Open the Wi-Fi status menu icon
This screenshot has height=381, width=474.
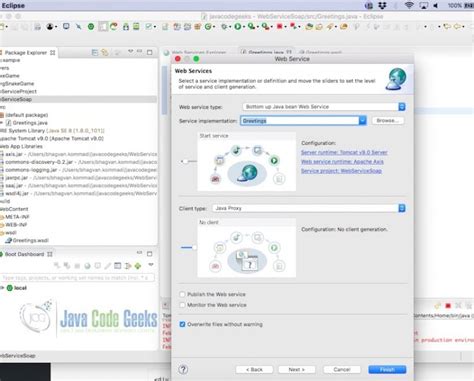(x=409, y=5)
